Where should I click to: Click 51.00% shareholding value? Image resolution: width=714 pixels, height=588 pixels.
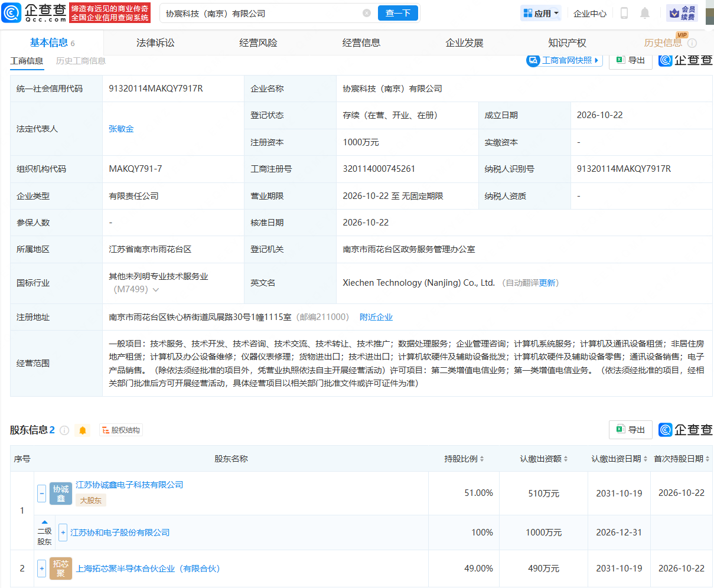[479, 493]
